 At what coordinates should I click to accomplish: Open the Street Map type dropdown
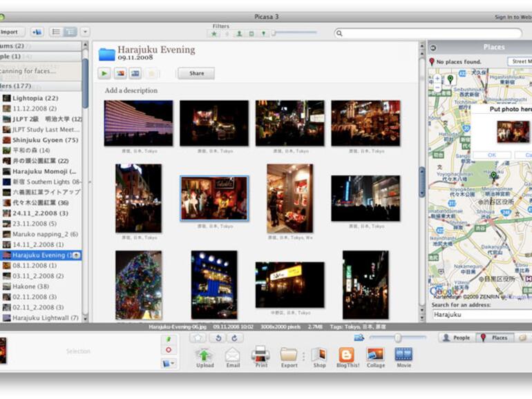(520, 61)
